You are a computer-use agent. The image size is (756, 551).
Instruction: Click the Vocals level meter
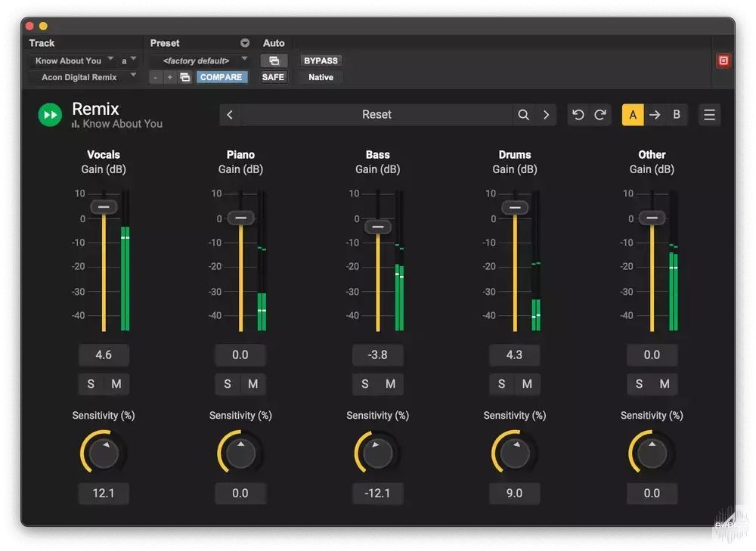click(125, 261)
